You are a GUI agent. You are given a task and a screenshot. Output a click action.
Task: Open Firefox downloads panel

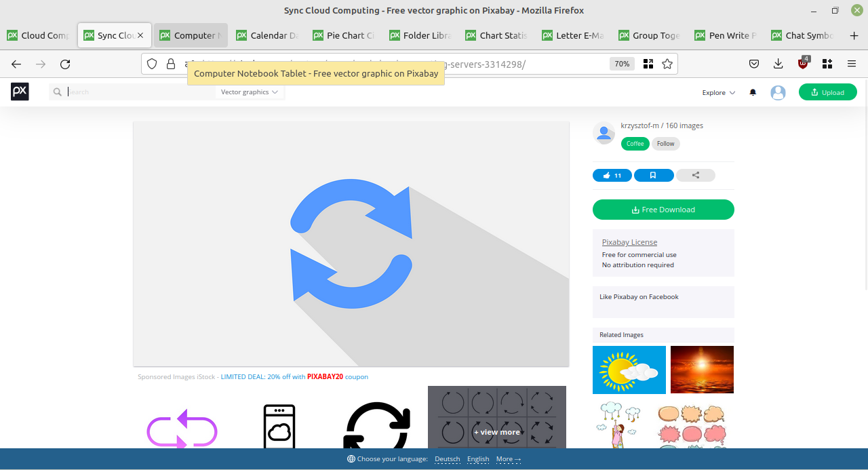click(x=778, y=64)
